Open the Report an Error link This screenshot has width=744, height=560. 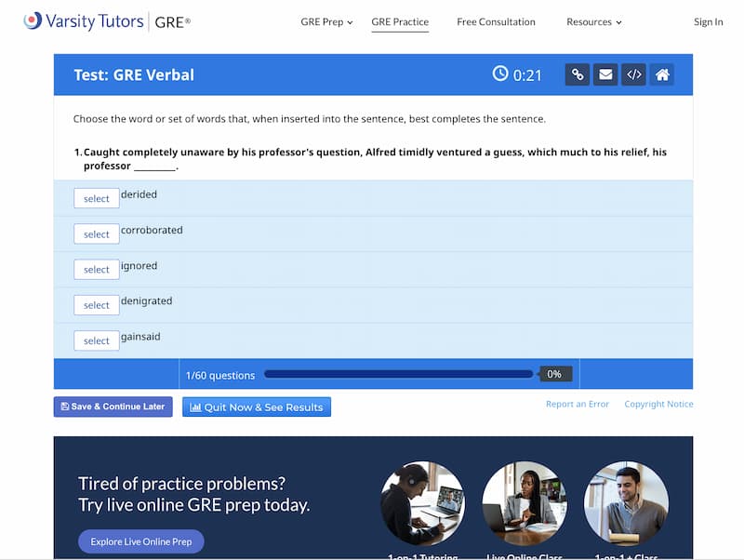click(577, 404)
